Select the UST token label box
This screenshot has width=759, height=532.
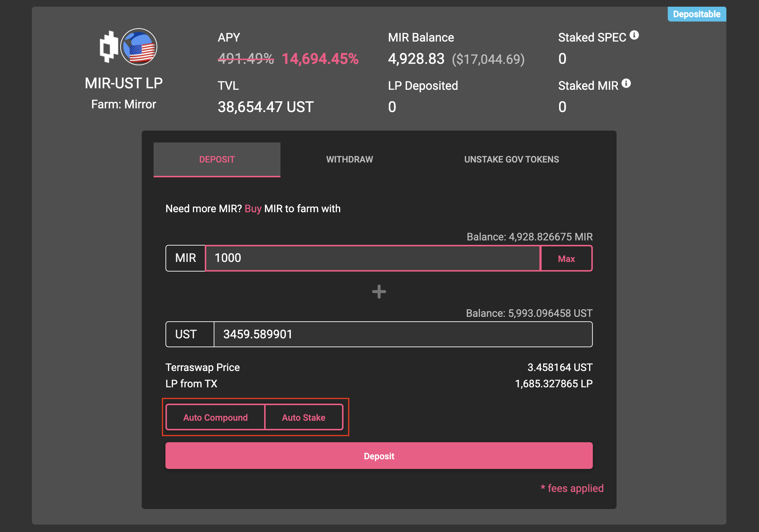pos(190,334)
